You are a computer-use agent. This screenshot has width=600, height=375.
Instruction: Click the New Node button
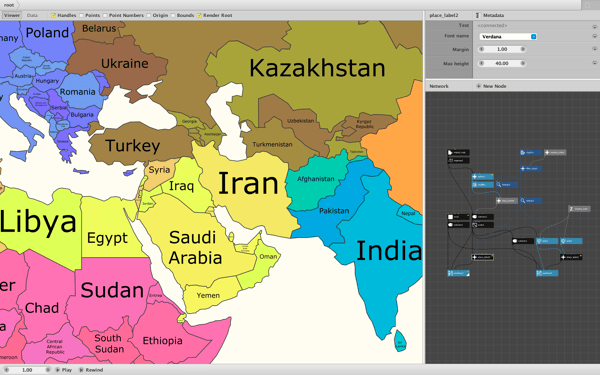[492, 86]
